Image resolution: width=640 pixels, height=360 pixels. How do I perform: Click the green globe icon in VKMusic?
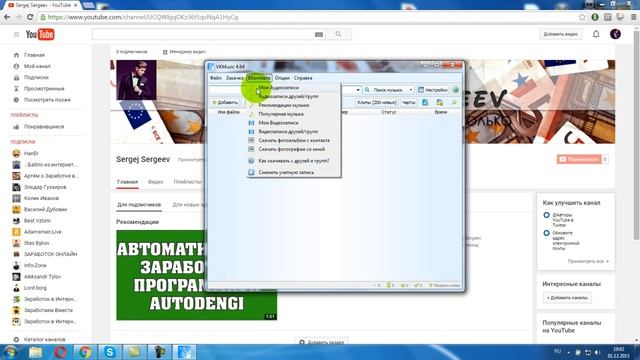pos(456,90)
